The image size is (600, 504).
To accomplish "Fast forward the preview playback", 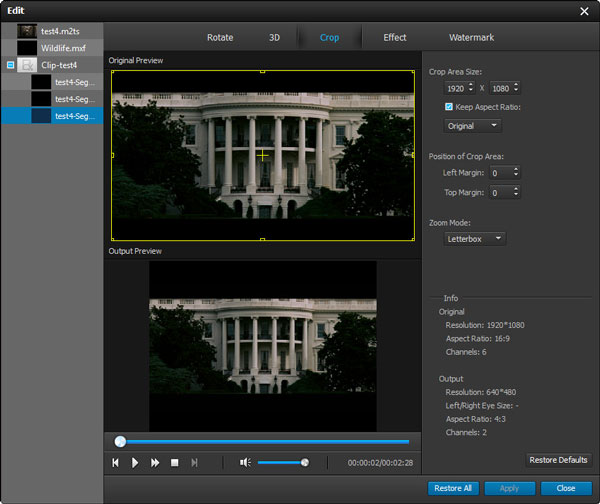I will click(x=155, y=463).
